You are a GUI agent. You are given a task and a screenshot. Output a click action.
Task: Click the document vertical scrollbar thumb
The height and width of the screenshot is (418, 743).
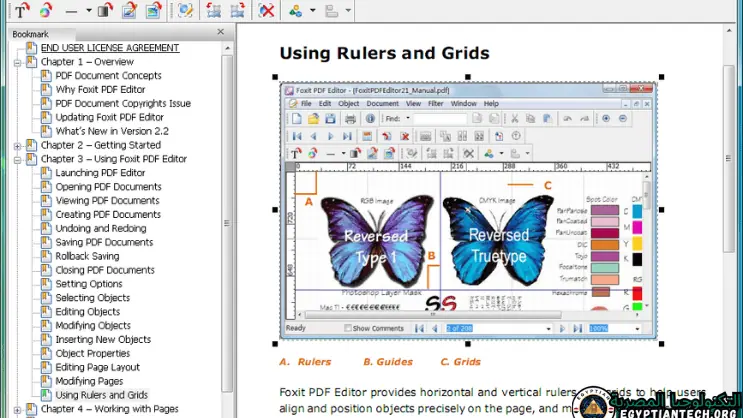[729, 159]
